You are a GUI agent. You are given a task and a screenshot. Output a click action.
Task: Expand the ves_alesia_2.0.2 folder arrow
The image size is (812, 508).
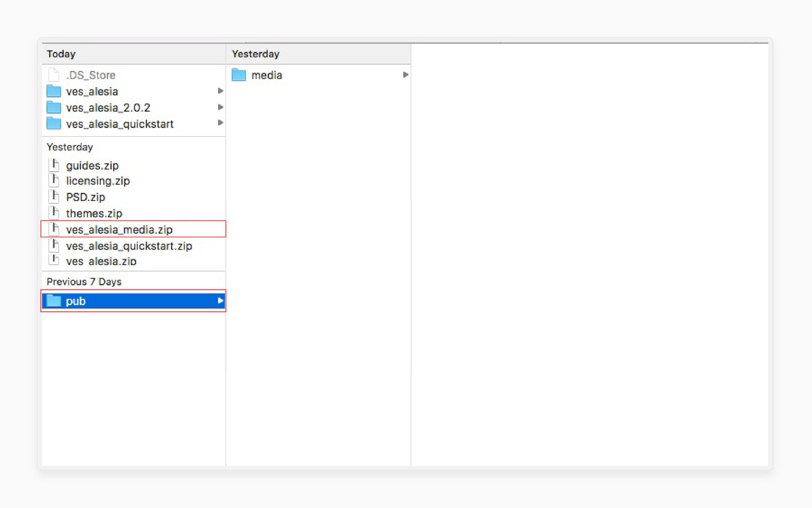point(220,107)
